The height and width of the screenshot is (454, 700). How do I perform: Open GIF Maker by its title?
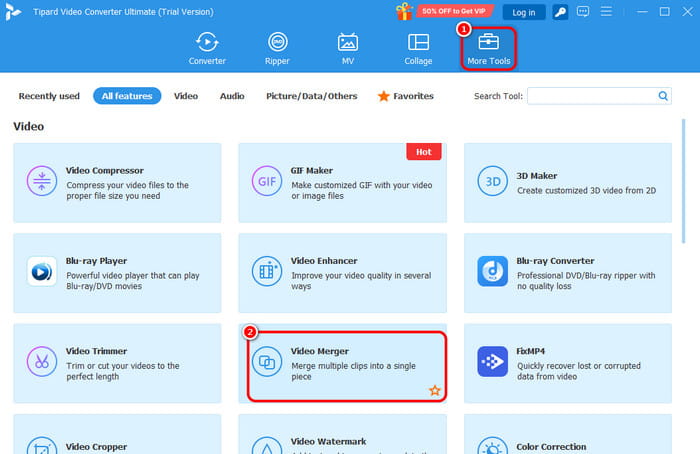coord(312,171)
